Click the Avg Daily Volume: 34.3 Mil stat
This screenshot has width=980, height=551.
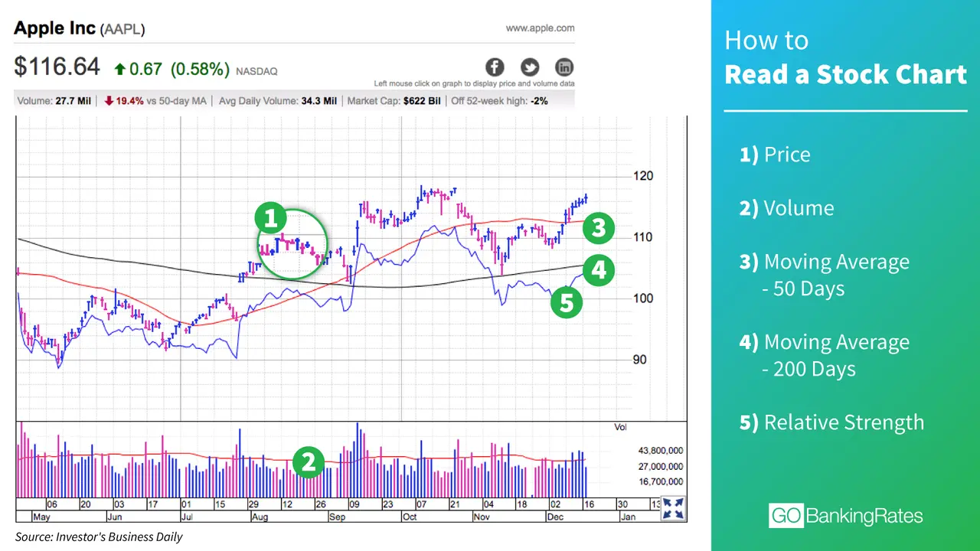278,100
